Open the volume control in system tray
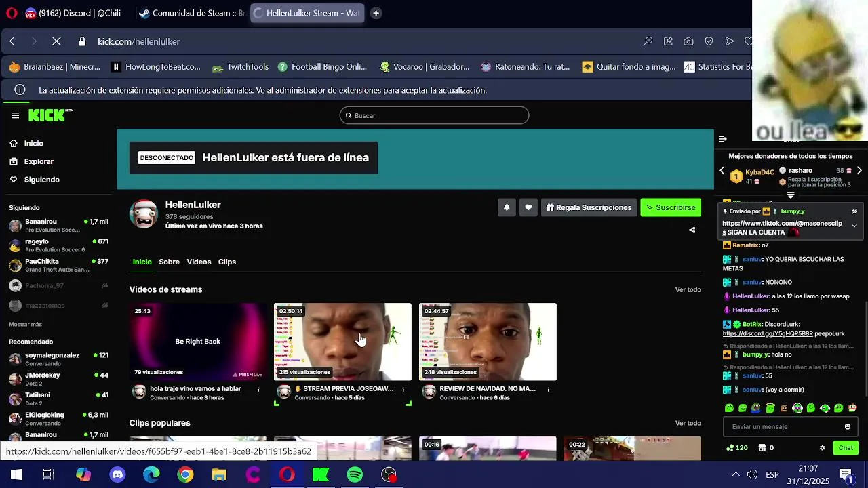The image size is (868, 488). [752, 474]
